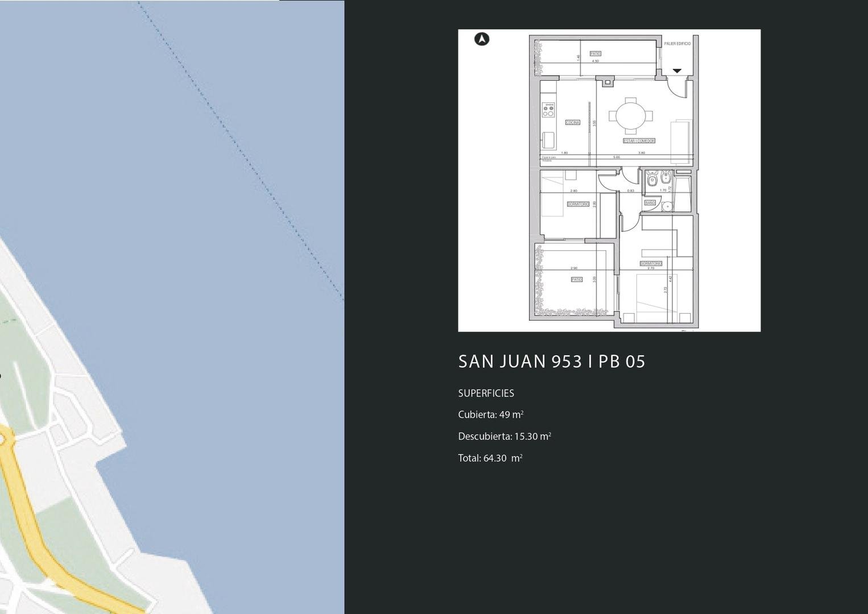This screenshot has height=614, width=868.
Task: Click the SAN JUAN 953 I PB 05 title
Action: click(x=551, y=362)
